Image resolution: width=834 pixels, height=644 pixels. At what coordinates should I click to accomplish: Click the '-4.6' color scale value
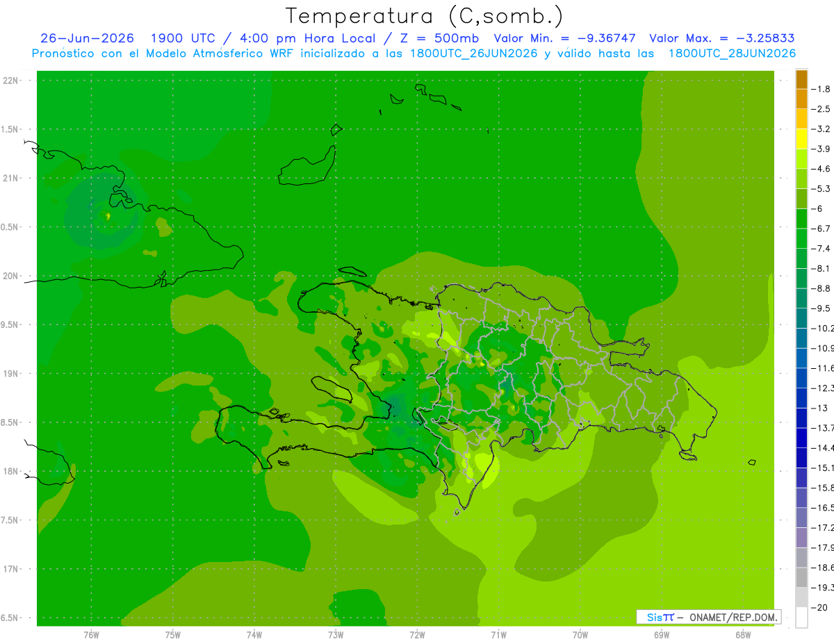pos(821,169)
